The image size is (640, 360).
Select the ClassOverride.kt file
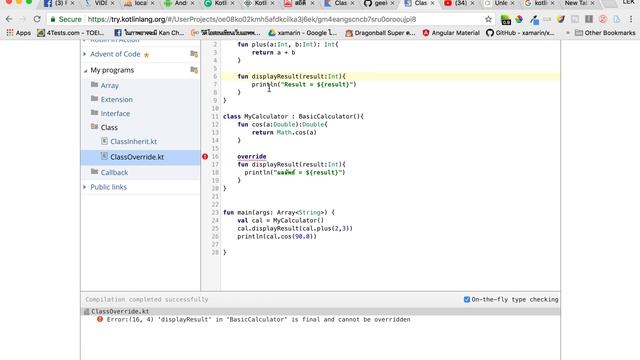137,157
